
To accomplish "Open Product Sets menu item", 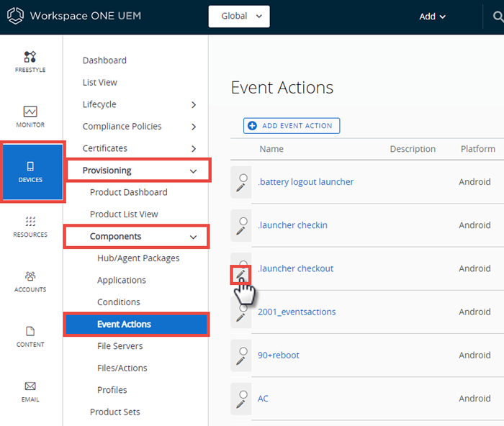I will tap(114, 412).
